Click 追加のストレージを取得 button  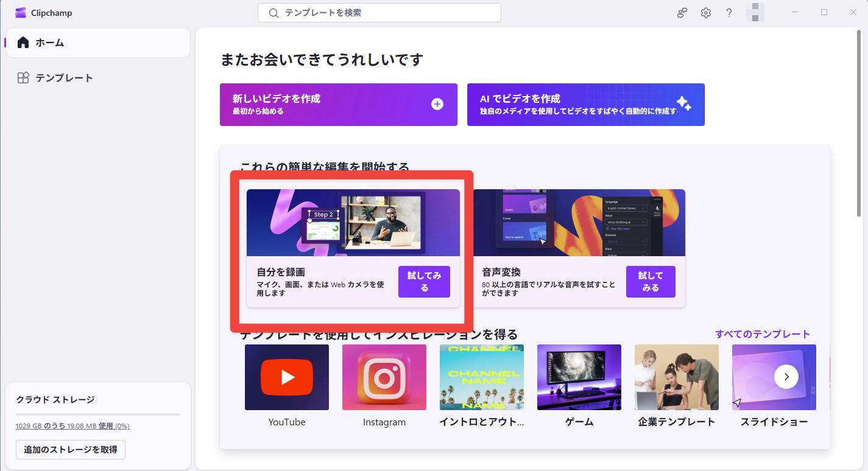(71, 450)
